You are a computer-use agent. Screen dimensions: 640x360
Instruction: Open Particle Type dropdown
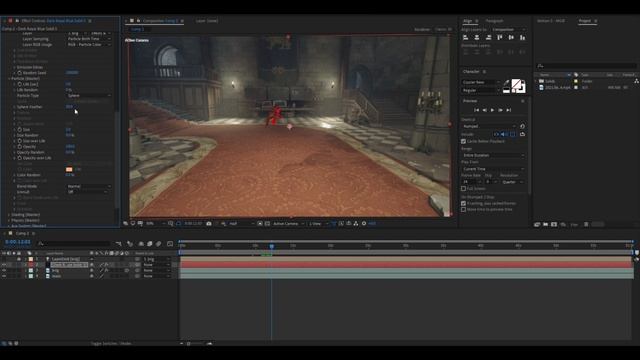tap(89, 96)
